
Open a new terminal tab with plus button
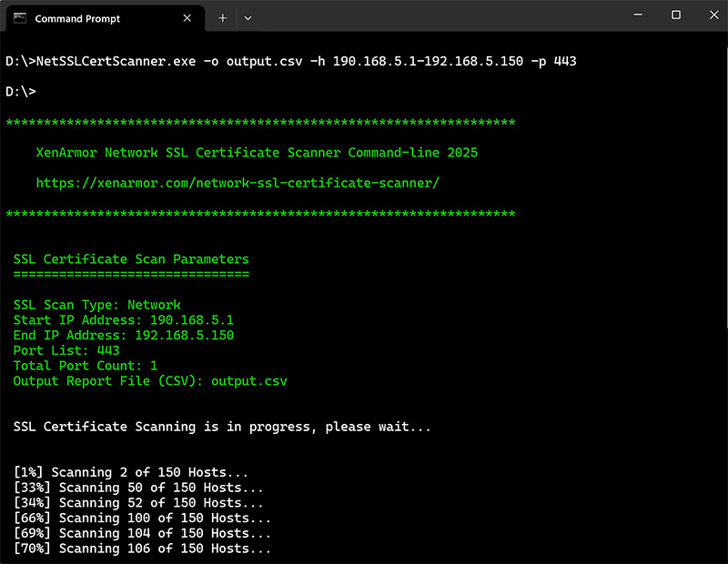point(223,18)
